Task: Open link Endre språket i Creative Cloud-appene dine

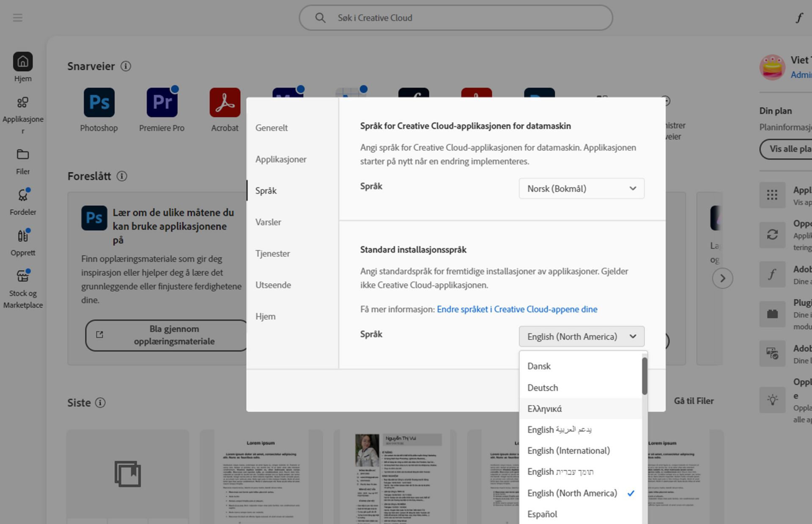Action: click(517, 309)
